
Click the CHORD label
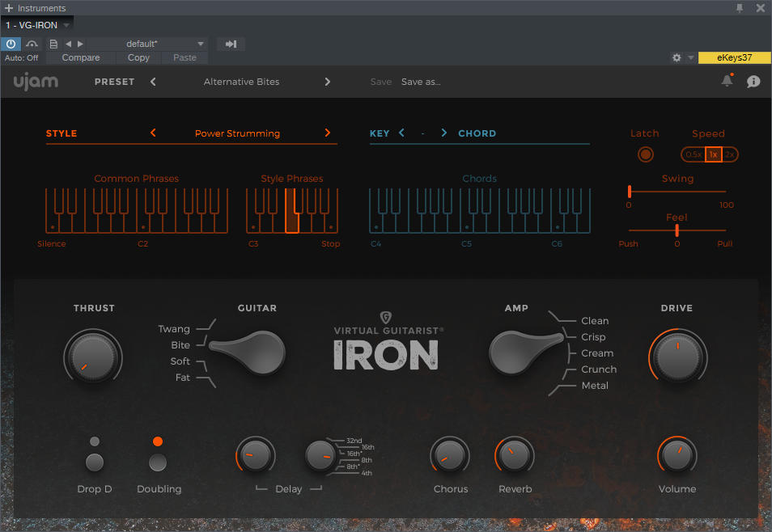click(477, 133)
